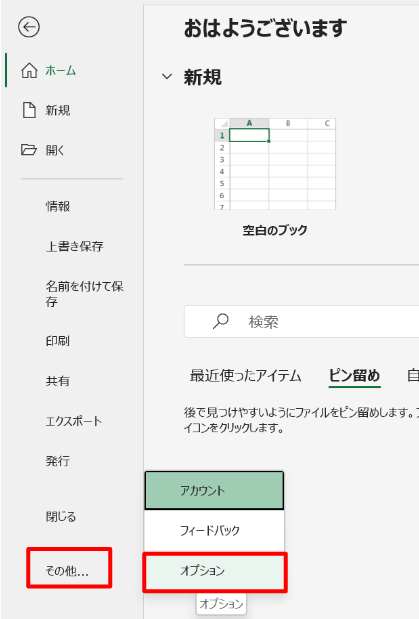Expand the その他... menu
This screenshot has height=619, width=419.
coord(69,570)
